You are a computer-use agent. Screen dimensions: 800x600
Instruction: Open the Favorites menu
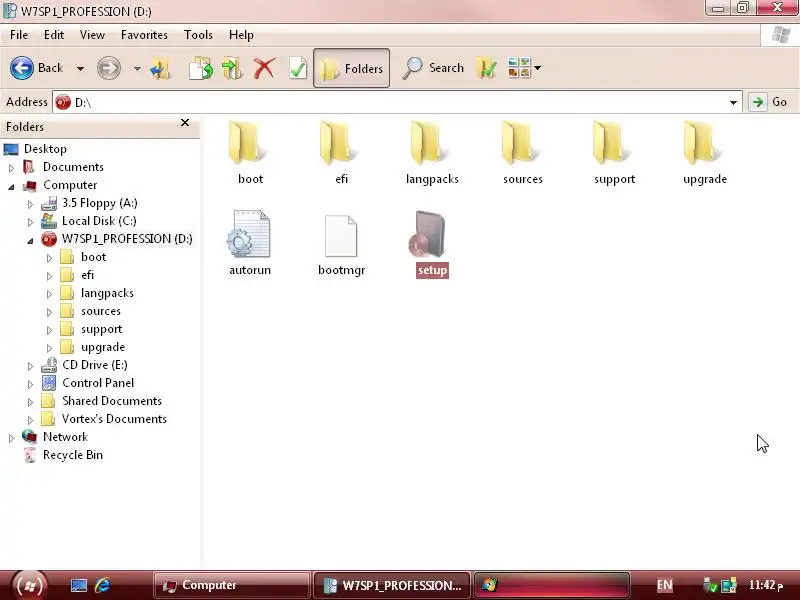pyautogui.click(x=144, y=35)
